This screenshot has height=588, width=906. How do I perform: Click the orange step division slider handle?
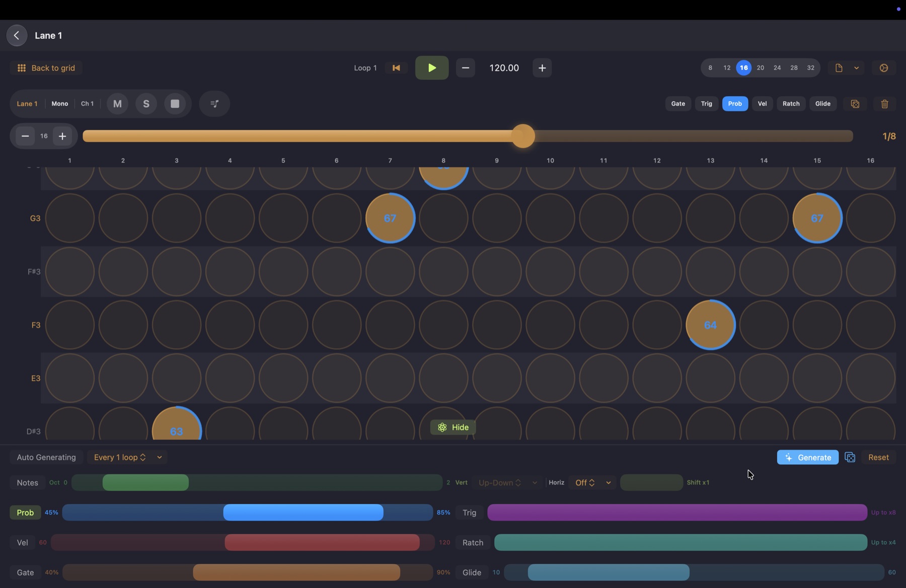coord(523,136)
